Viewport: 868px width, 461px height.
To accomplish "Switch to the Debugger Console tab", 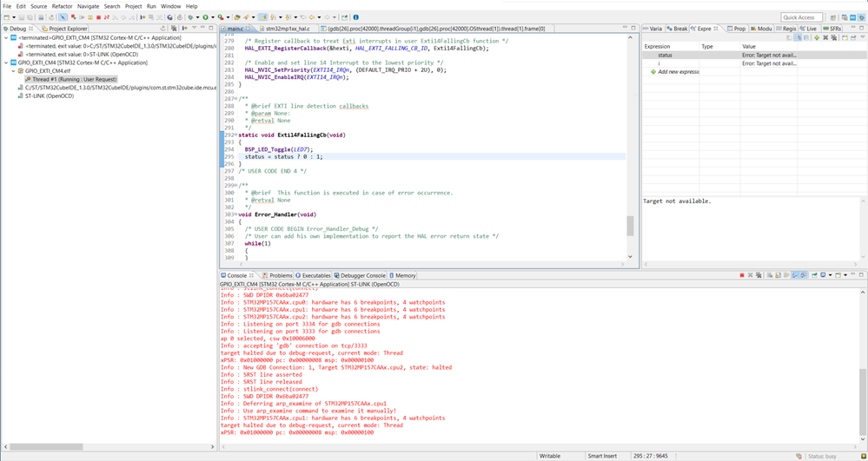I will coord(359,275).
